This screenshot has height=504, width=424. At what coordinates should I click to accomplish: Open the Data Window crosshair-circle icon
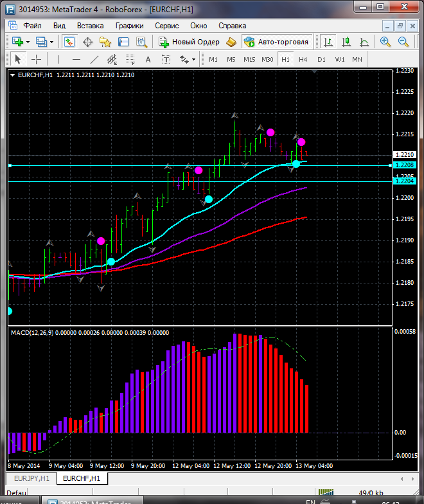point(87,42)
